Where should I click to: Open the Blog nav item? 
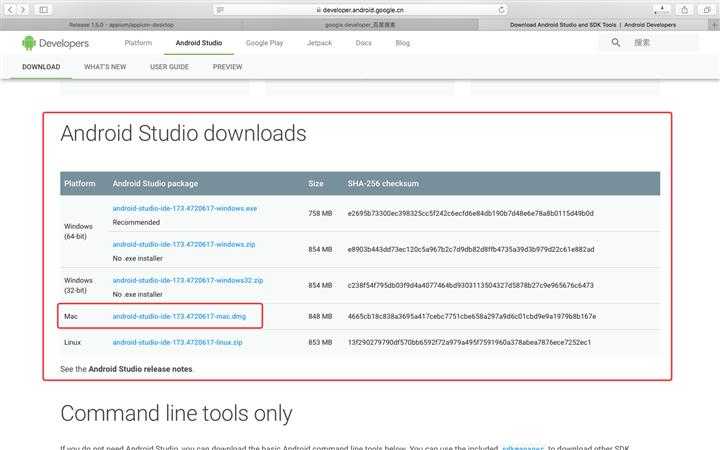click(403, 43)
